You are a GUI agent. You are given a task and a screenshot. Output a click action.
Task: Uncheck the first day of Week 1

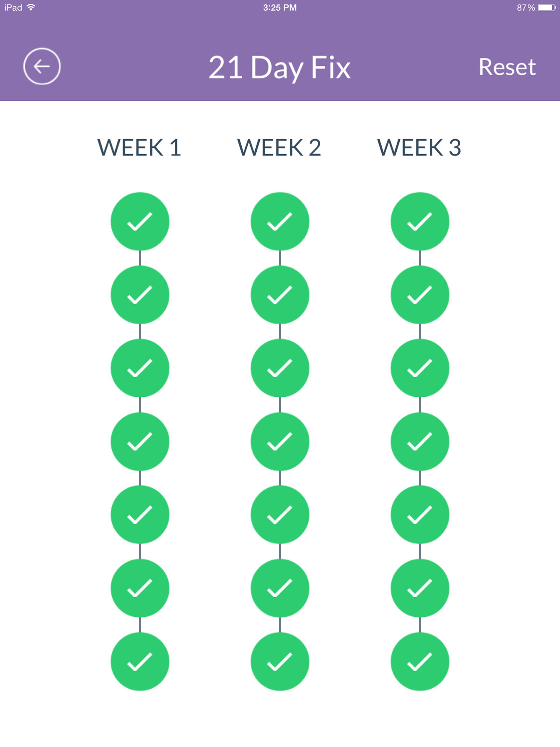tap(140, 221)
